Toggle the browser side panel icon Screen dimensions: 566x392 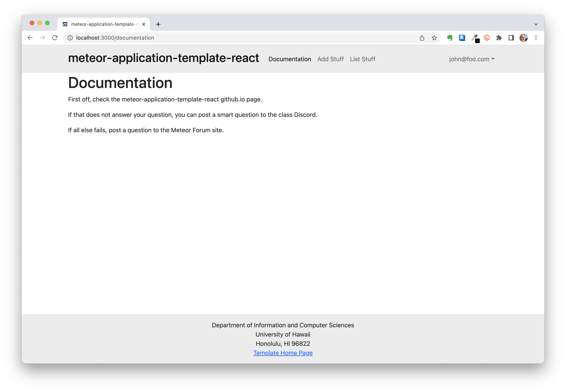click(511, 38)
